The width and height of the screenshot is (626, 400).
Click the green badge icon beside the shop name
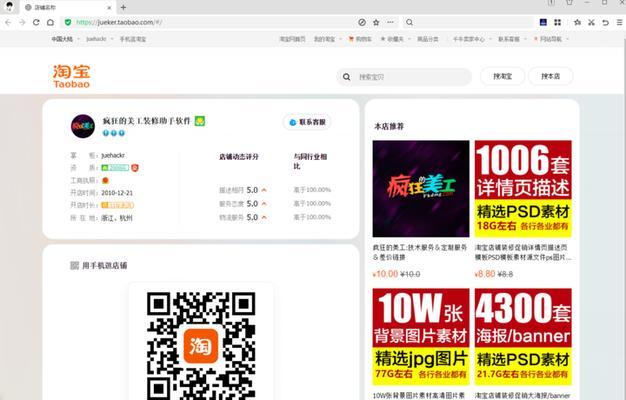pyautogui.click(x=200, y=121)
